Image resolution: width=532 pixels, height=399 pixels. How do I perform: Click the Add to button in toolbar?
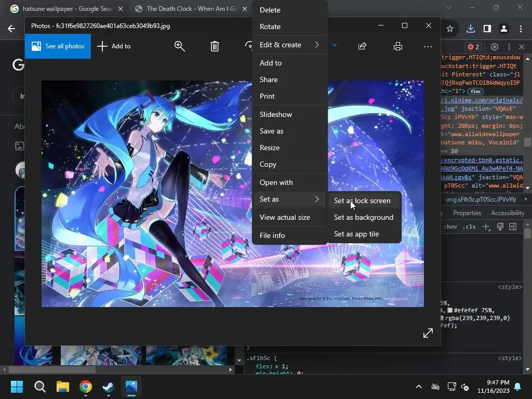coord(114,46)
